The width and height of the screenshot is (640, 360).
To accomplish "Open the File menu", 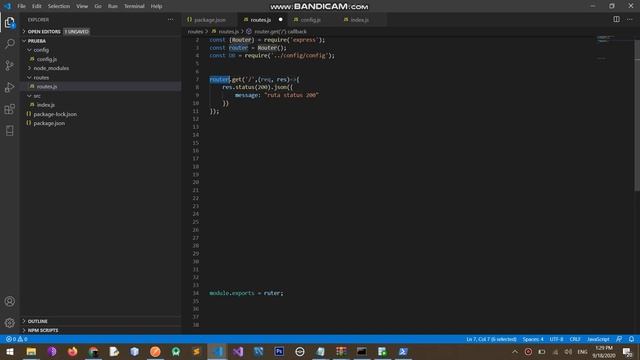I will [21, 6].
